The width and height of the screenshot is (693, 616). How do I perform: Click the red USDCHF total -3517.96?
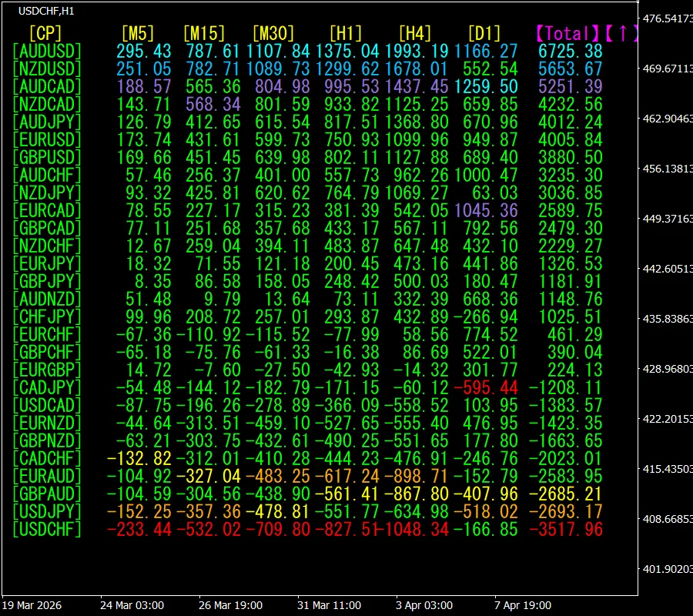tap(571, 529)
